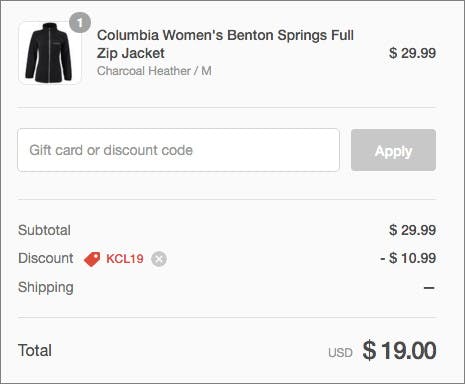Click the red discount tag icon
This screenshot has height=384, width=465.
[92, 259]
